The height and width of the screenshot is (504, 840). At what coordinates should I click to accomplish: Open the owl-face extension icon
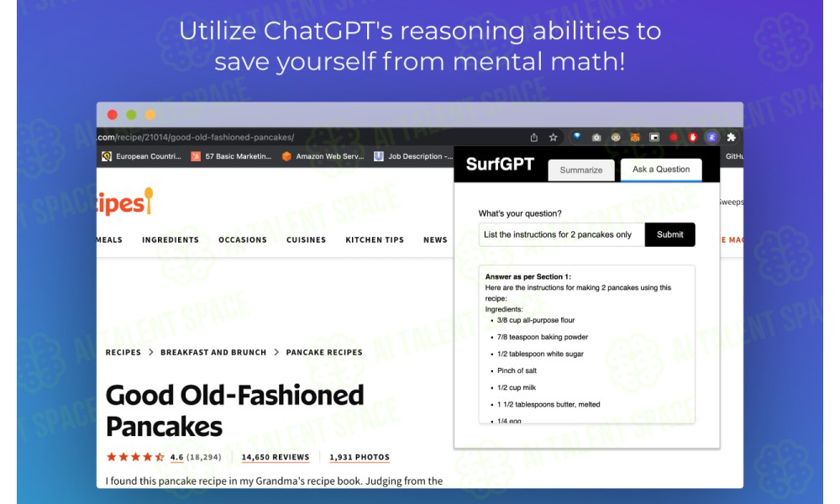click(x=616, y=138)
